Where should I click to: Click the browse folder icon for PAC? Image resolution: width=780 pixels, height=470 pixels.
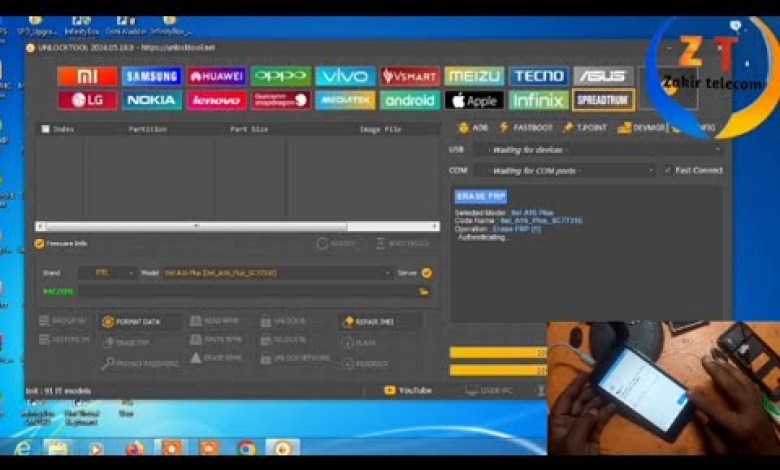(x=424, y=292)
